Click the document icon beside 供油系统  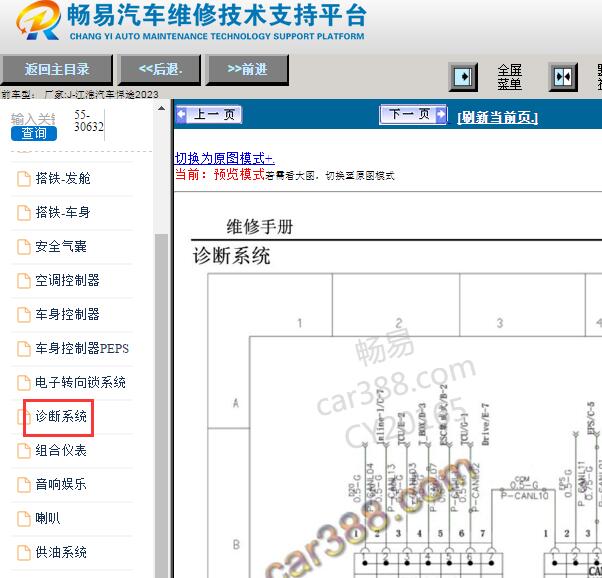(x=24, y=553)
